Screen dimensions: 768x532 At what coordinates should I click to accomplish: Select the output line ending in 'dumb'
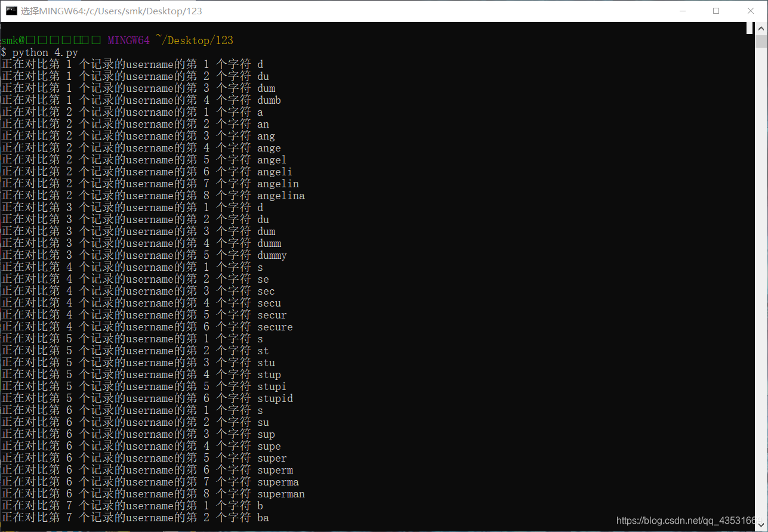pos(141,100)
